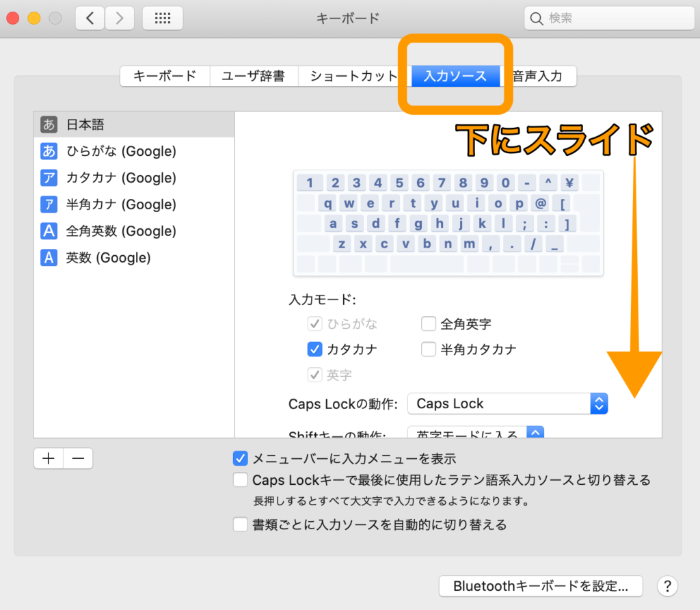This screenshot has width=700, height=610.
Task: Select 半角カナ (Google) in the list
Action: (134, 204)
